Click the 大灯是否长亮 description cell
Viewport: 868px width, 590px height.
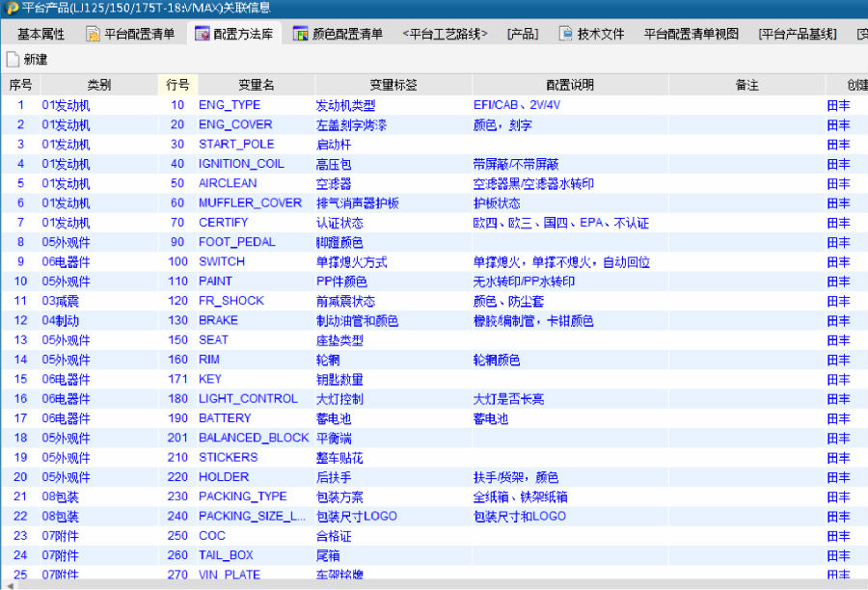pyautogui.click(x=570, y=398)
